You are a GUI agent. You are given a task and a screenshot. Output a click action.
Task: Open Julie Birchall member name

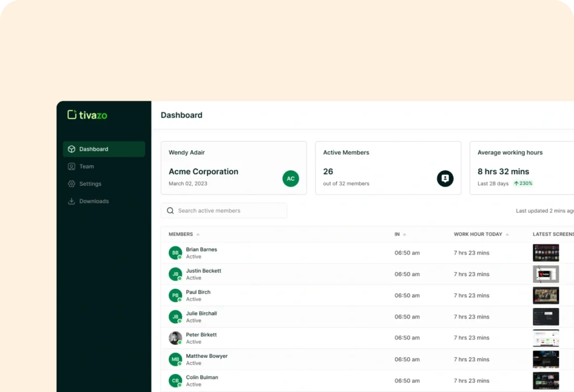click(201, 314)
